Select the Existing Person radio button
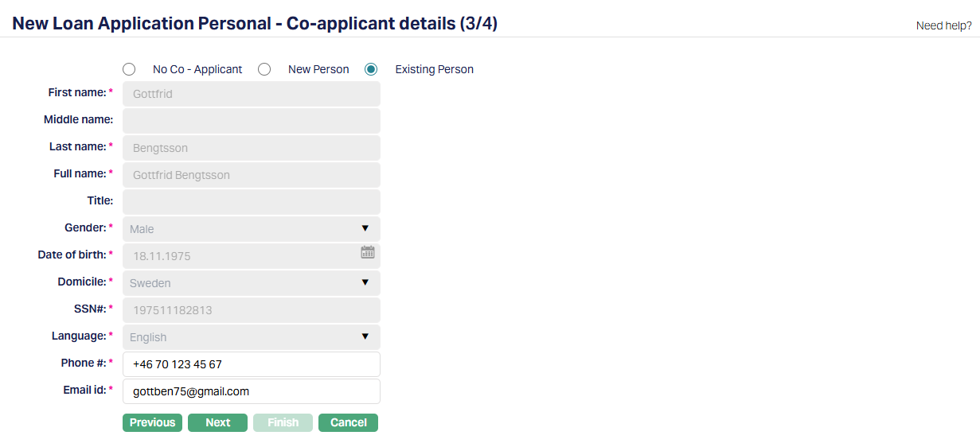The height and width of the screenshot is (447, 980). (x=371, y=69)
